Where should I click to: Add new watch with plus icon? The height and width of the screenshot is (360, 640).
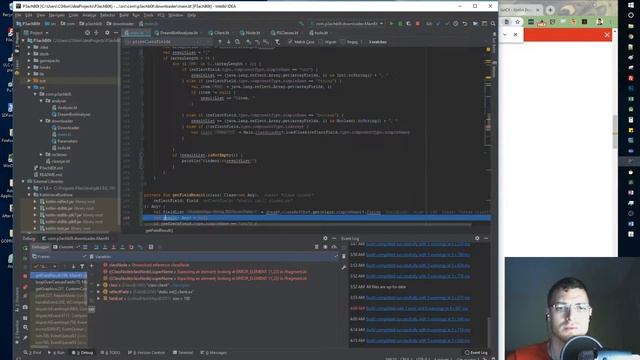pos(92,266)
